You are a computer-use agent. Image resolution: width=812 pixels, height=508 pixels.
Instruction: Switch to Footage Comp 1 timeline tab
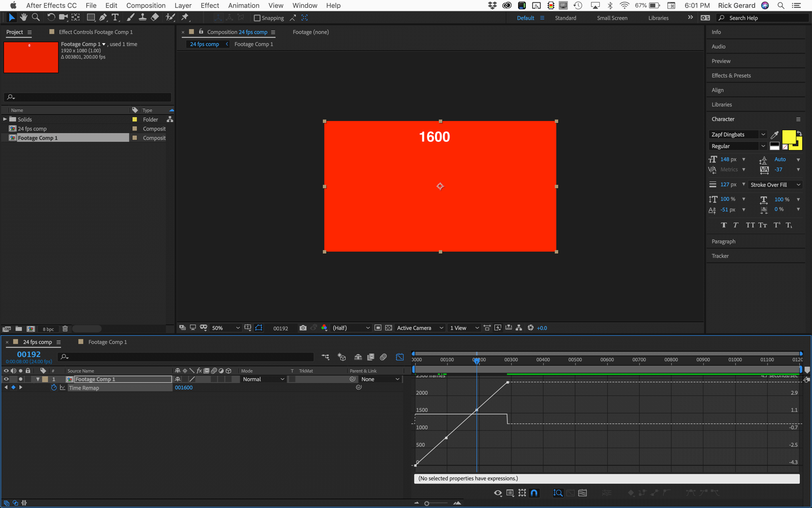(107, 342)
